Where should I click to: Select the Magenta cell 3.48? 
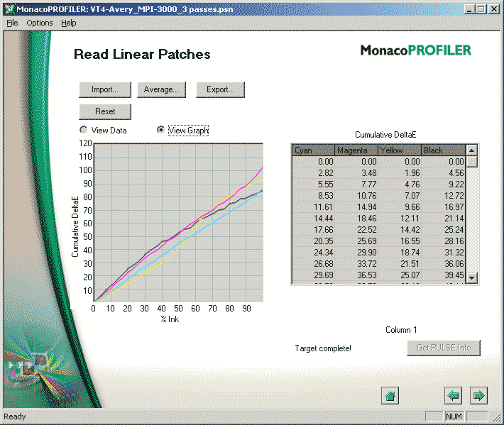click(x=356, y=173)
